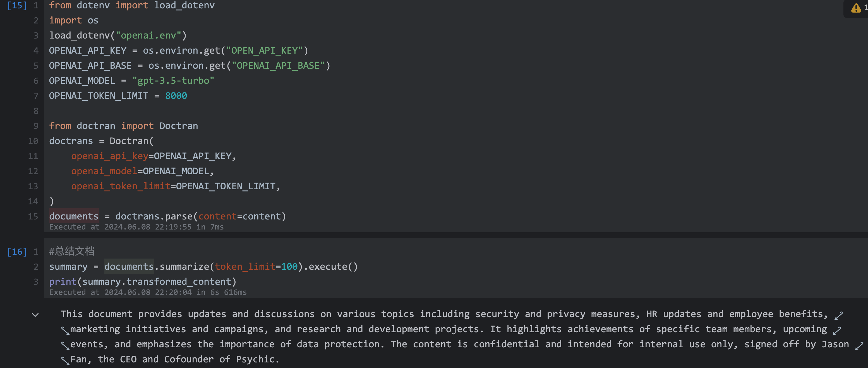Select the [15] cell execution label
The height and width of the screenshot is (368, 868).
17,6
